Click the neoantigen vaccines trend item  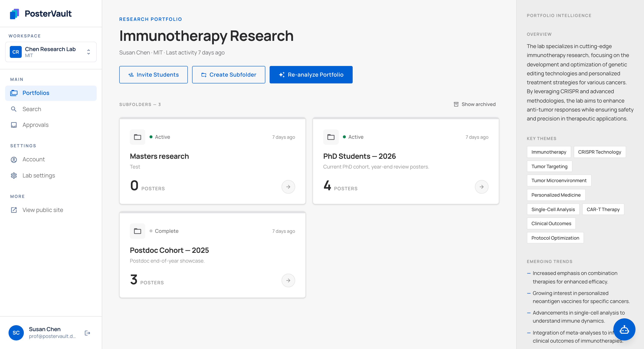578,297
